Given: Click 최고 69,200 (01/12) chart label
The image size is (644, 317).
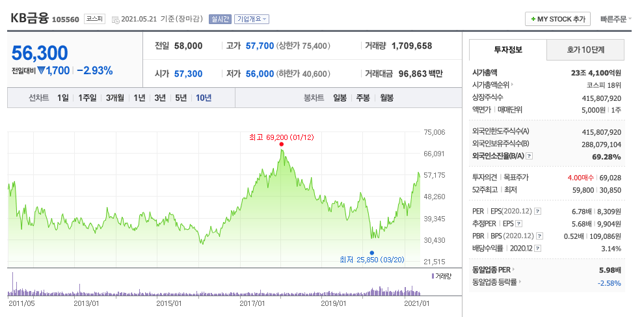Looking at the screenshot, I should point(281,137).
